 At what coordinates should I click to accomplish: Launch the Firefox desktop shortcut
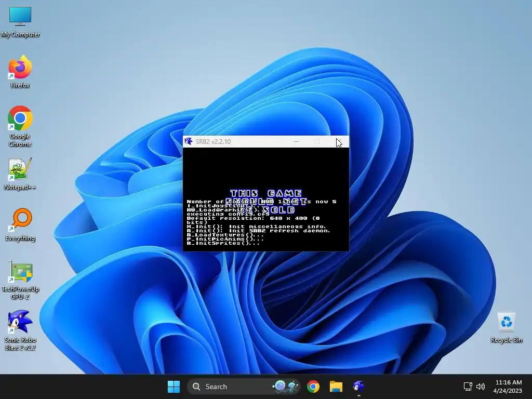point(20,72)
